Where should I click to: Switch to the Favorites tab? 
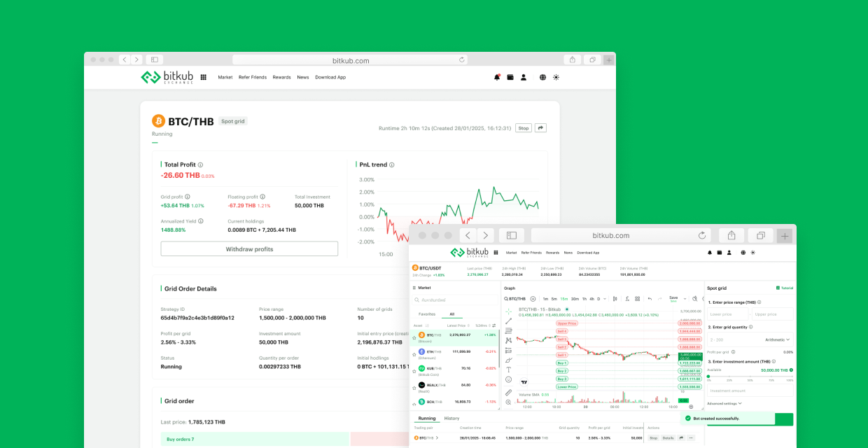[x=426, y=314]
